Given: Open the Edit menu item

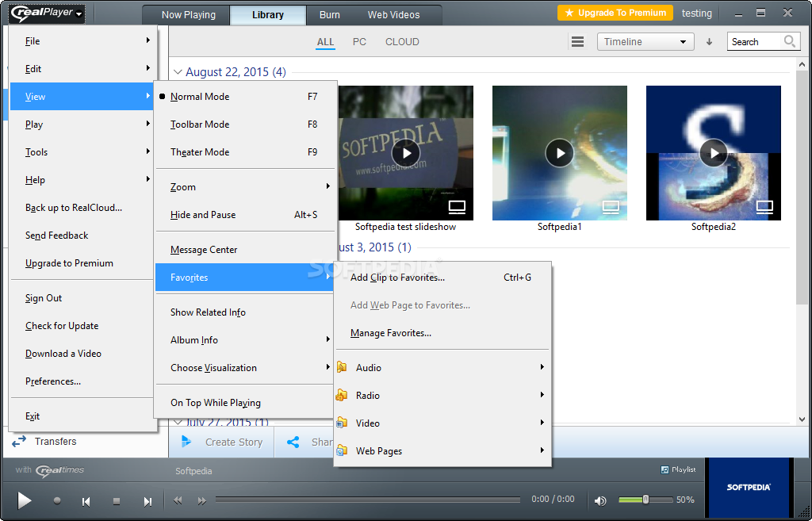Looking at the screenshot, I should click(82, 69).
